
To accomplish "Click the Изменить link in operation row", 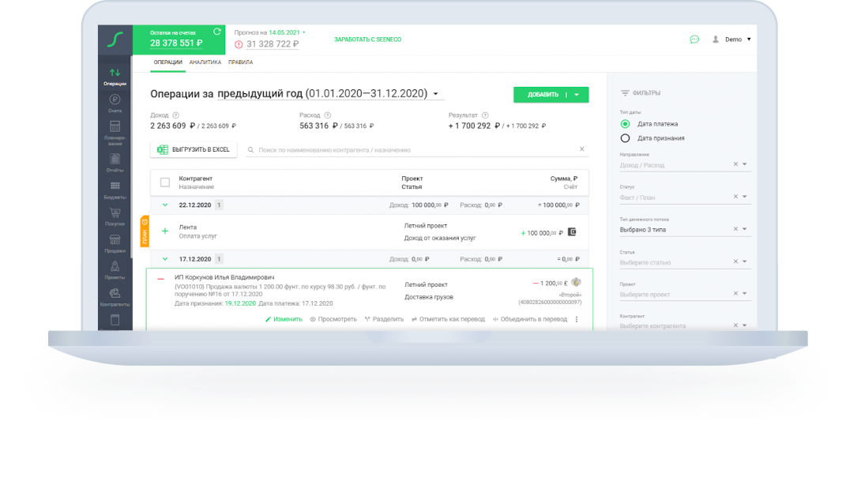I will 284,319.
